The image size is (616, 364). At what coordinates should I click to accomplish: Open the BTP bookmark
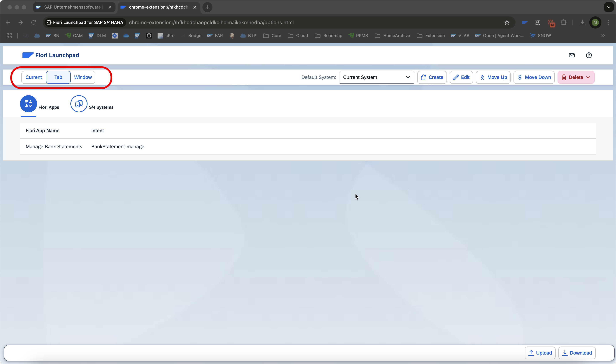pos(248,36)
